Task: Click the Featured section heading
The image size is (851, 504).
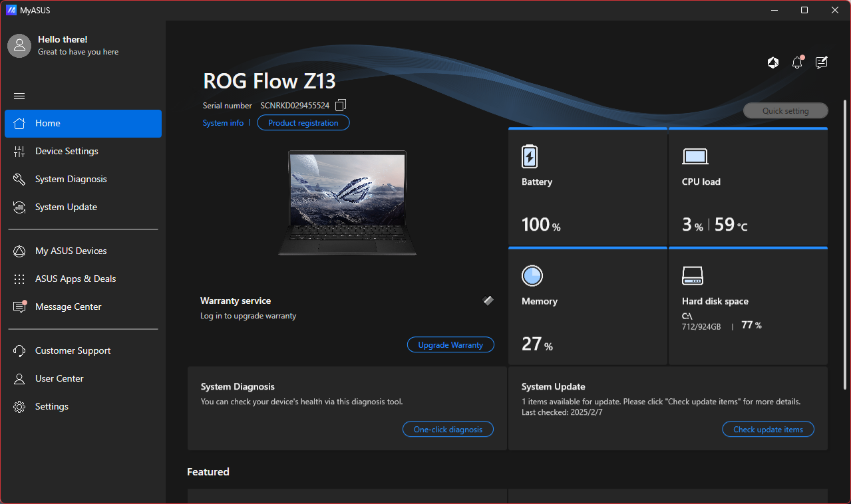Action: point(208,472)
